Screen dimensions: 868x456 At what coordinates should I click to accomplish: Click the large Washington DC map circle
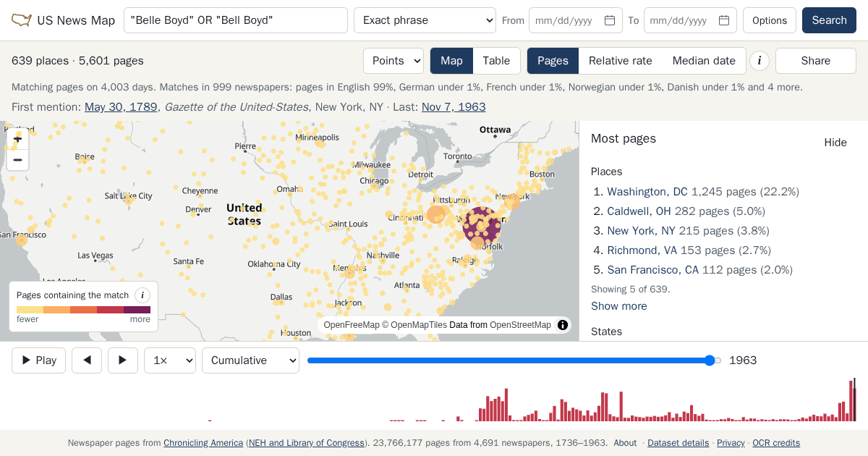[481, 225]
